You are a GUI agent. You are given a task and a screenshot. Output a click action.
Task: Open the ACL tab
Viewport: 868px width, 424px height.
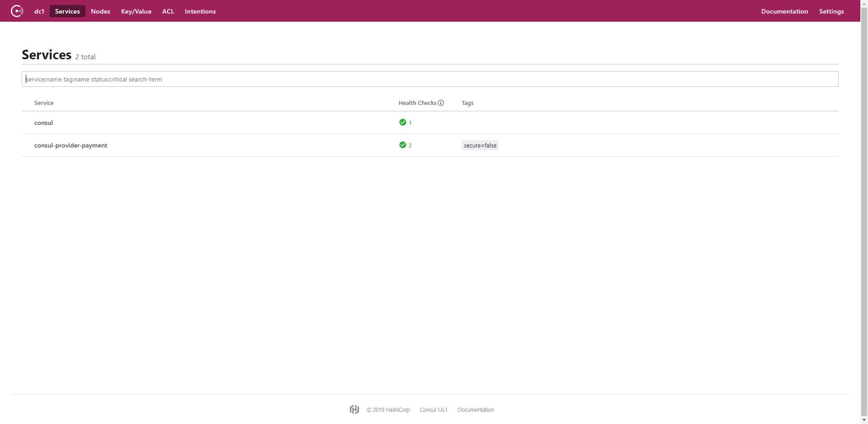(x=168, y=11)
